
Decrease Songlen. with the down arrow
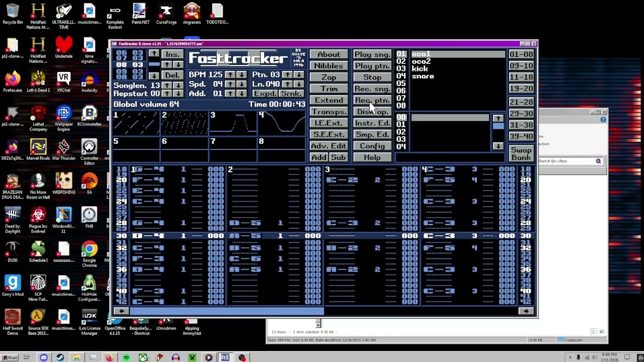(178, 85)
